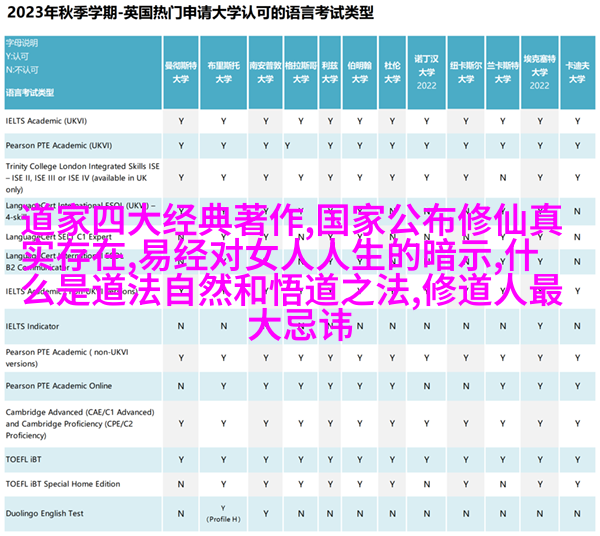Click the N cell for Duolingo under 格拉斯哥大学
This screenshot has height=536, width=600.
(x=301, y=513)
